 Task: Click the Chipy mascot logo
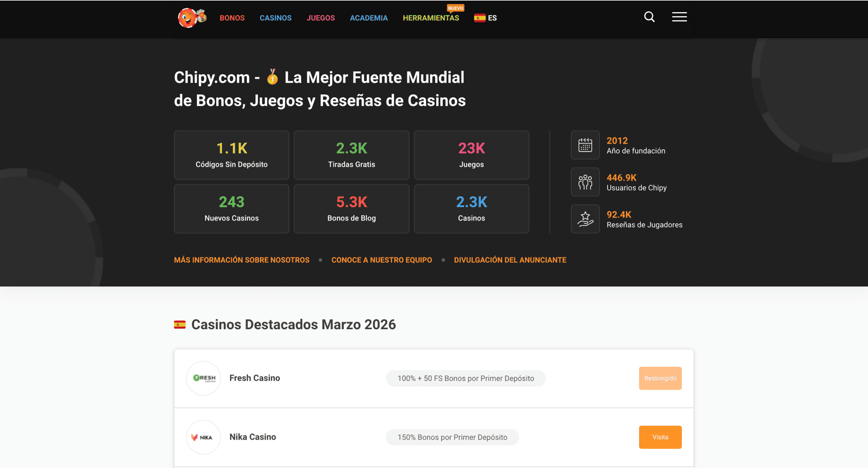pos(192,18)
